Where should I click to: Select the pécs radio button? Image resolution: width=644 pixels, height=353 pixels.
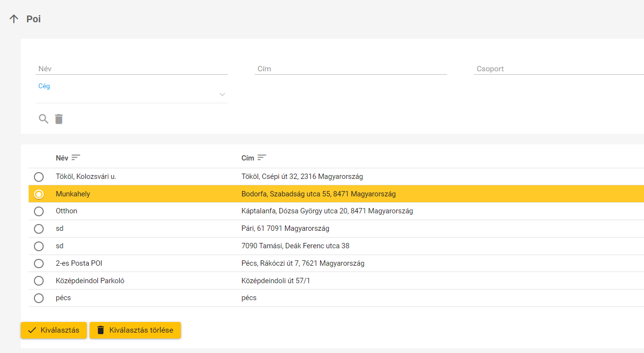(39, 298)
